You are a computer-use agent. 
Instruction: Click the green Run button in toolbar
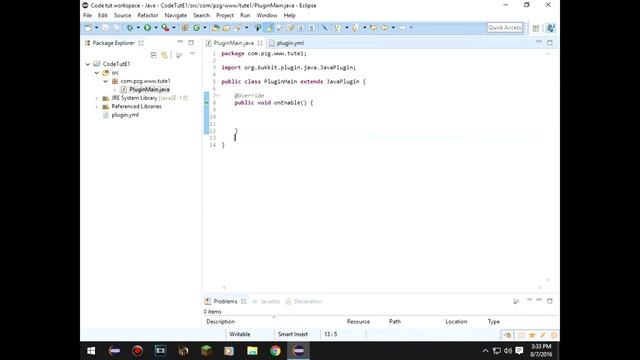(147, 28)
